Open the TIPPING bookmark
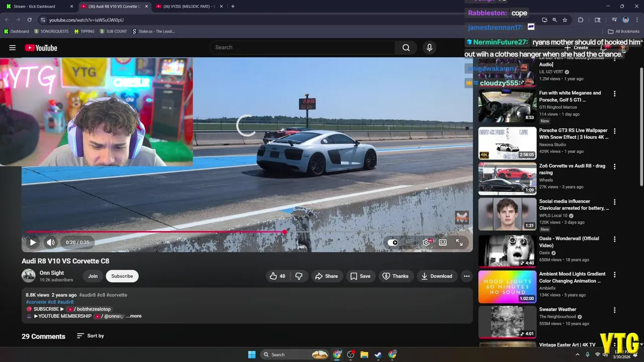 coord(84,31)
